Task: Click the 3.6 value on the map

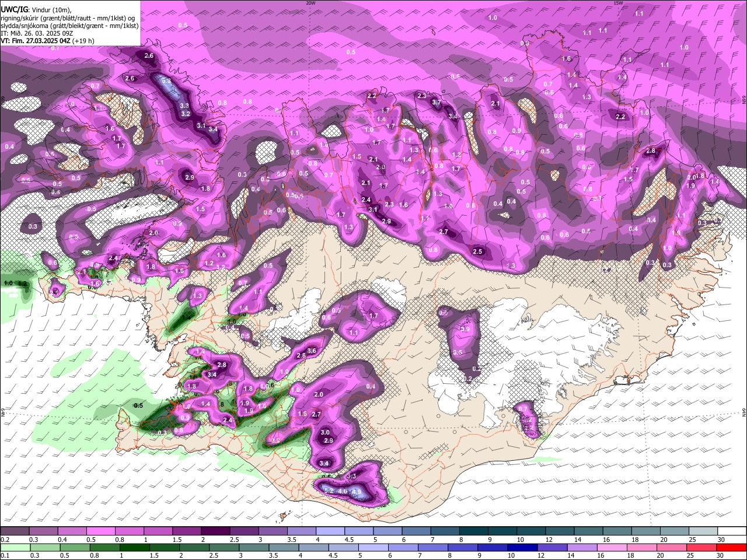Action: point(312,351)
